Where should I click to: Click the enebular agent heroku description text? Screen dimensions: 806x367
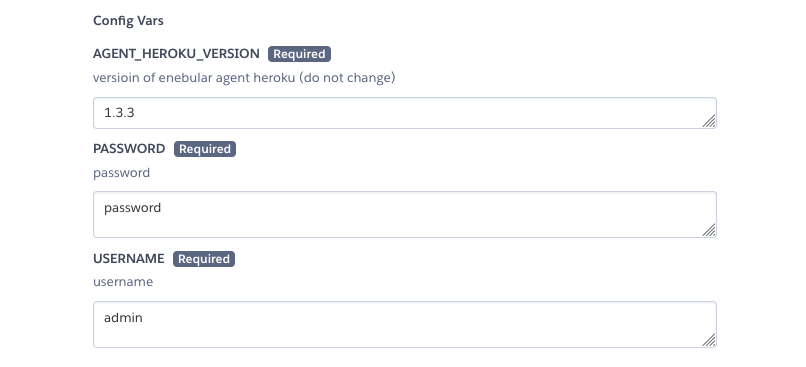click(x=244, y=78)
